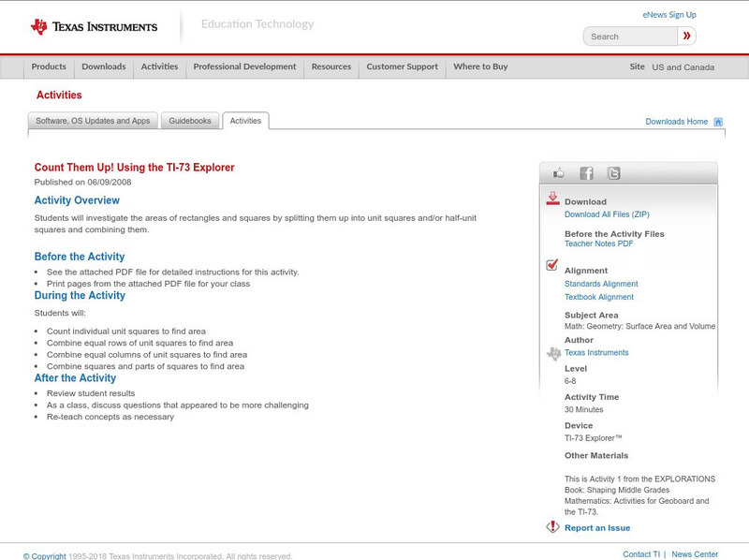
Task: Click the Copyright footer link
Action: pyautogui.click(x=44, y=556)
